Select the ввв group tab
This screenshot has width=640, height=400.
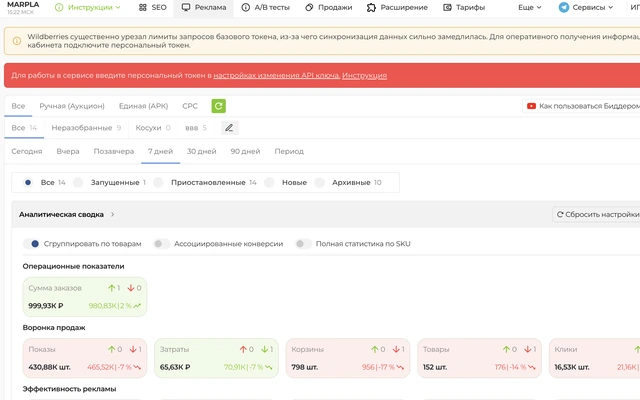pyautogui.click(x=196, y=128)
